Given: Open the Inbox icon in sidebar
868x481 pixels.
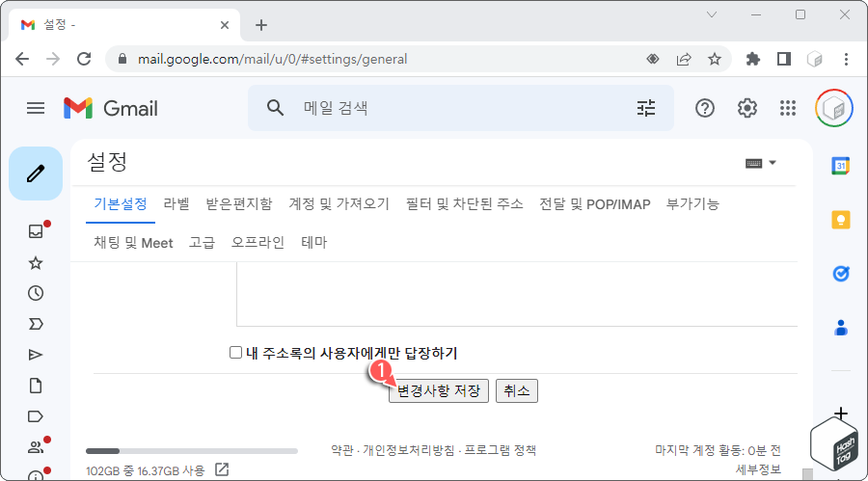Looking at the screenshot, I should pyautogui.click(x=36, y=231).
